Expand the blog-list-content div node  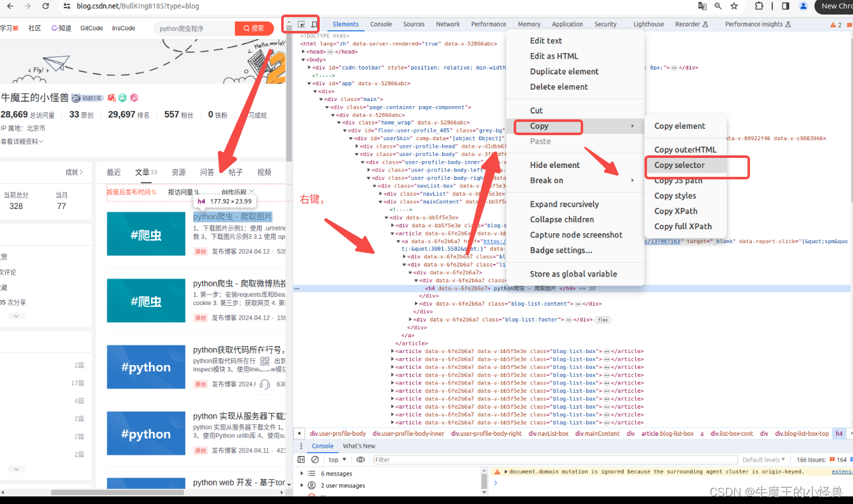pyautogui.click(x=416, y=304)
